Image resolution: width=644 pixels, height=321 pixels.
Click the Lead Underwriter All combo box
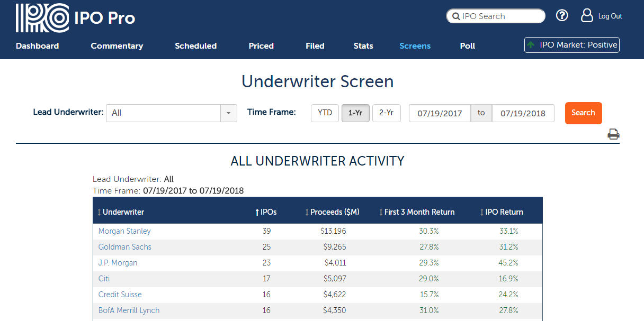[x=172, y=113]
